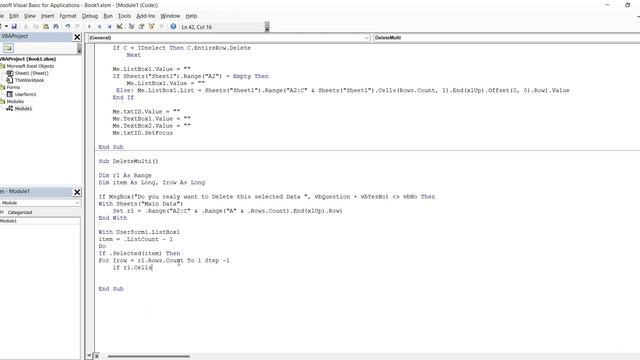Open the Add-Ins menu

tap(146, 16)
